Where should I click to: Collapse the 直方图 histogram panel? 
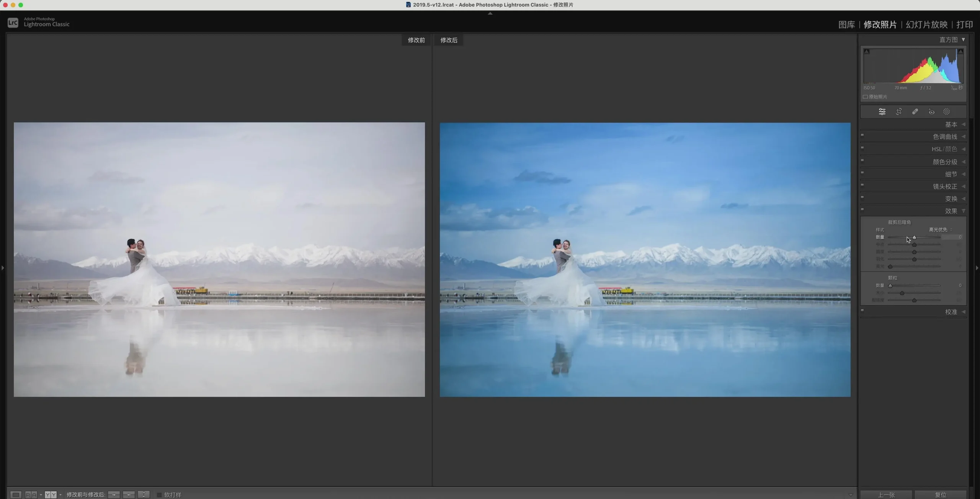(964, 39)
